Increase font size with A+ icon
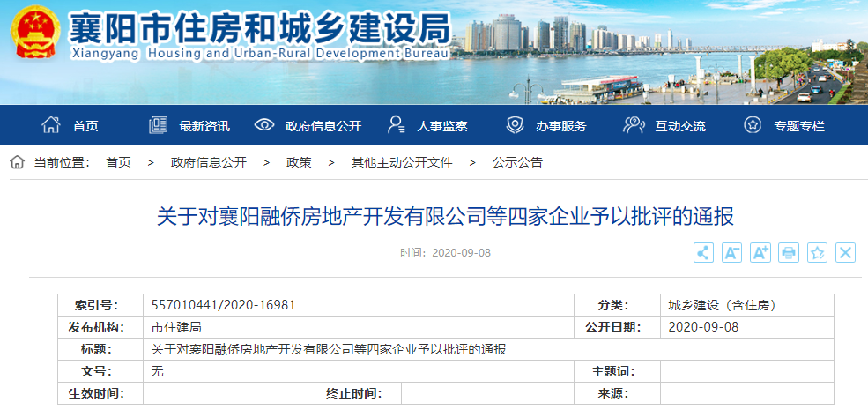The width and height of the screenshot is (868, 410). 760,253
